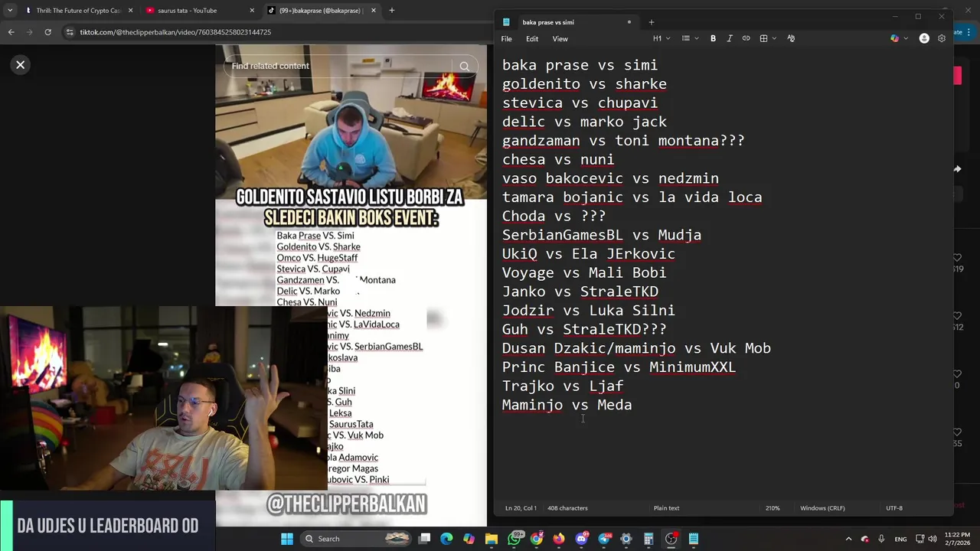980x551 pixels.
Task: Open Firefox from taskbar
Action: (x=559, y=539)
